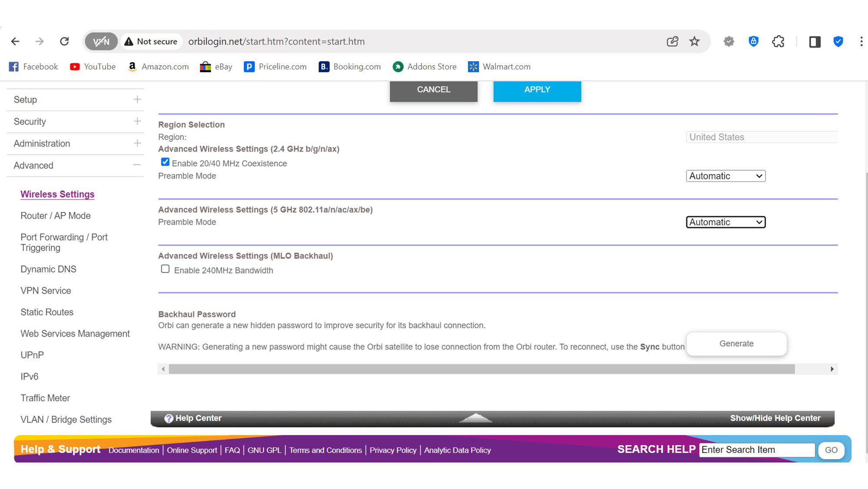Toggle the browser side panel icon

click(x=814, y=42)
